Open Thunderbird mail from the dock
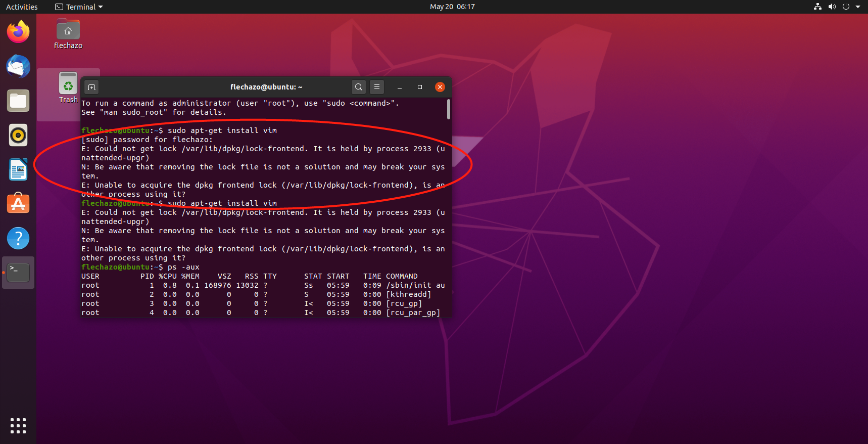The height and width of the screenshot is (444, 868). [x=18, y=66]
